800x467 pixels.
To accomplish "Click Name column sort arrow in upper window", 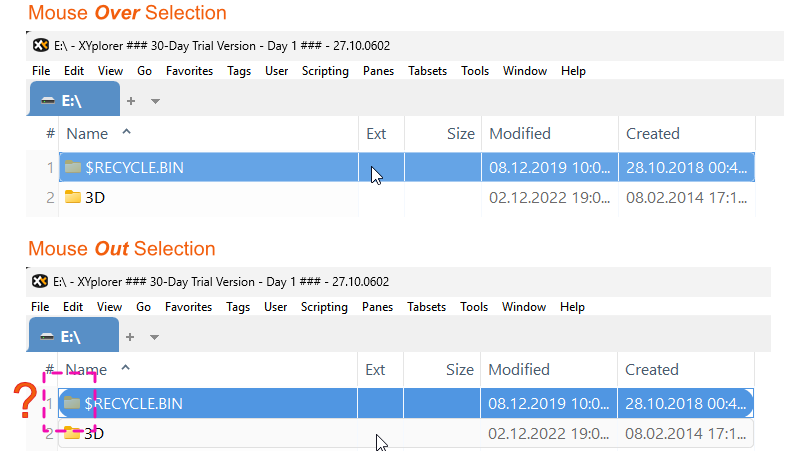I will pyautogui.click(x=126, y=132).
